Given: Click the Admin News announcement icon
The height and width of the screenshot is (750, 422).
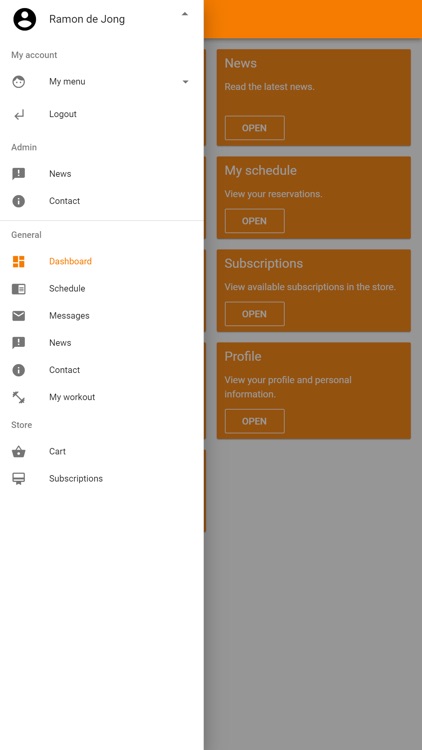Looking at the screenshot, I should coord(19,174).
